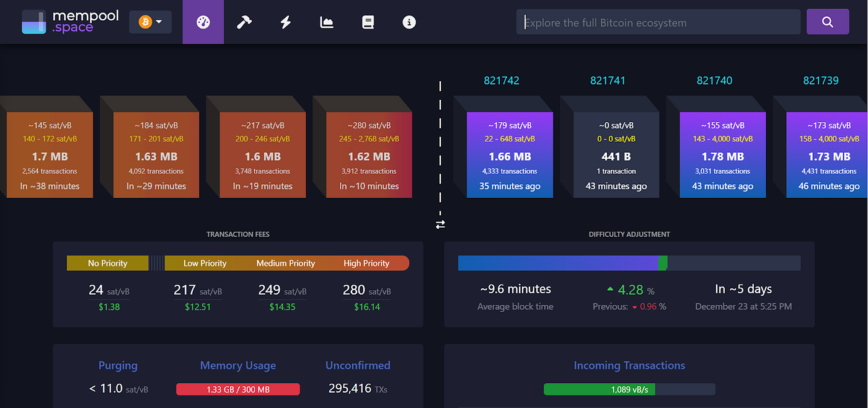Screen dimensions: 868x408
Task: Click the mempool.space logo
Action: click(69, 22)
